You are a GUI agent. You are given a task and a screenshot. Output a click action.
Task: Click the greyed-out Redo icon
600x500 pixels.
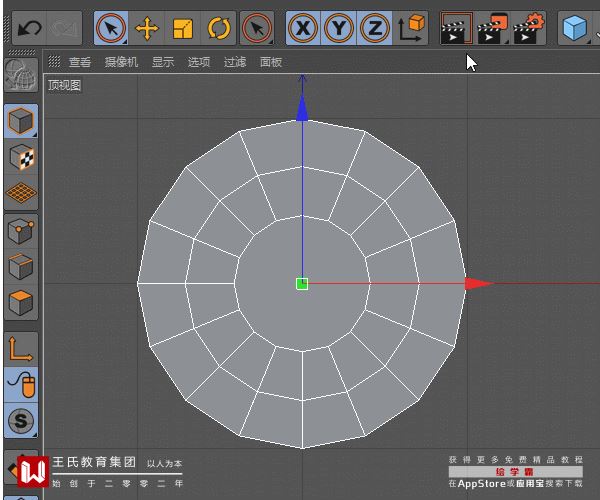click(64, 28)
